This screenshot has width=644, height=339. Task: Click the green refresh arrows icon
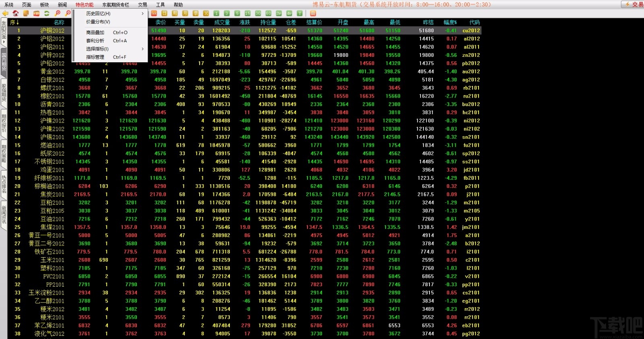47,13
